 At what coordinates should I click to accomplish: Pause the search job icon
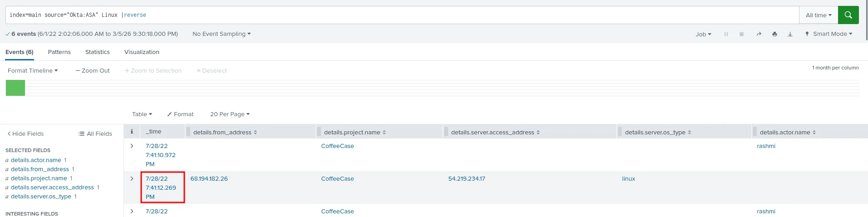pos(726,34)
